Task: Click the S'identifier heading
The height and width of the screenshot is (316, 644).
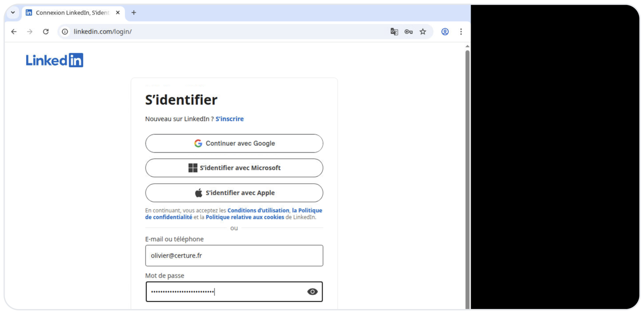Action: [x=181, y=100]
